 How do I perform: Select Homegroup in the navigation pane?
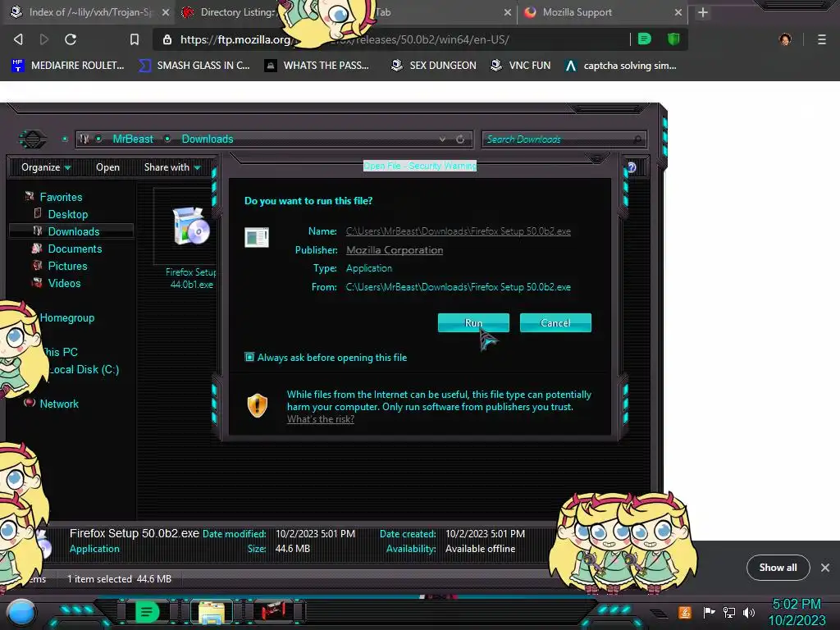click(67, 317)
